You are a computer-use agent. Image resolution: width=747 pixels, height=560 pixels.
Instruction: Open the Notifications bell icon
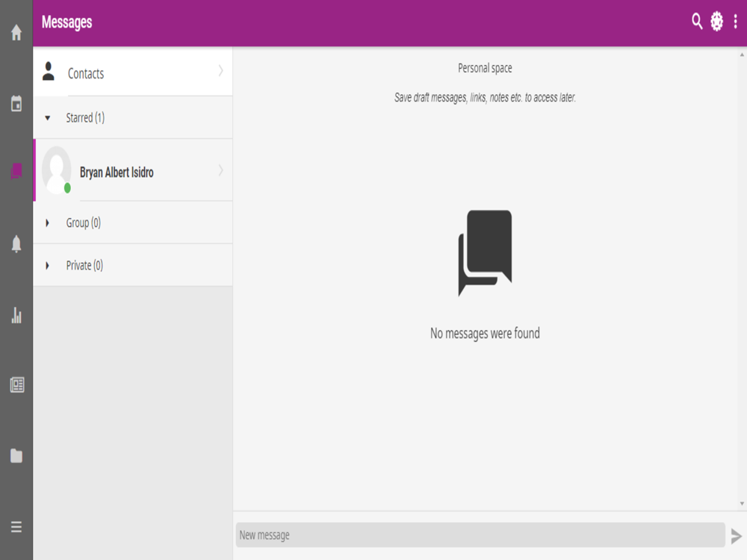pyautogui.click(x=16, y=244)
